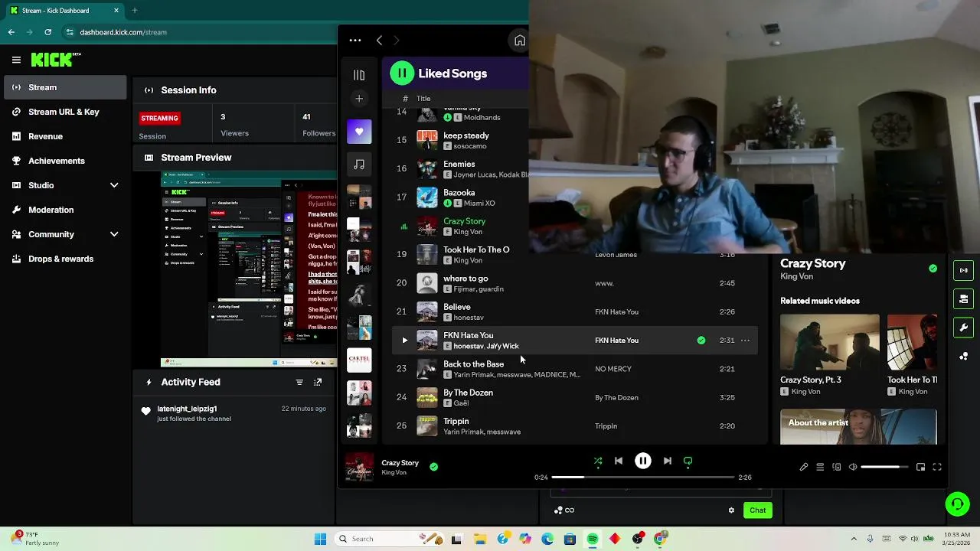The image size is (980, 551).
Task: Play the FKN Hate You track
Action: tap(404, 341)
